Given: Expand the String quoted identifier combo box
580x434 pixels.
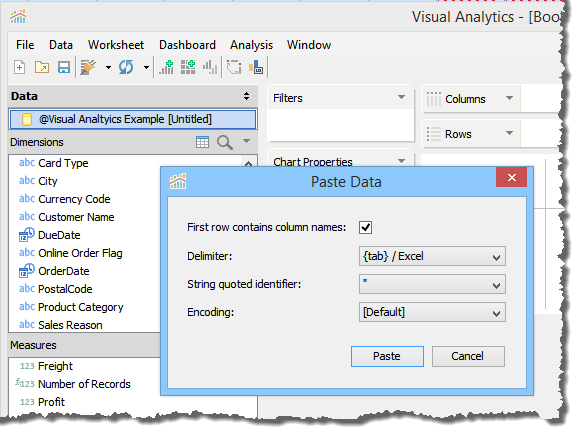Looking at the screenshot, I should [432, 284].
